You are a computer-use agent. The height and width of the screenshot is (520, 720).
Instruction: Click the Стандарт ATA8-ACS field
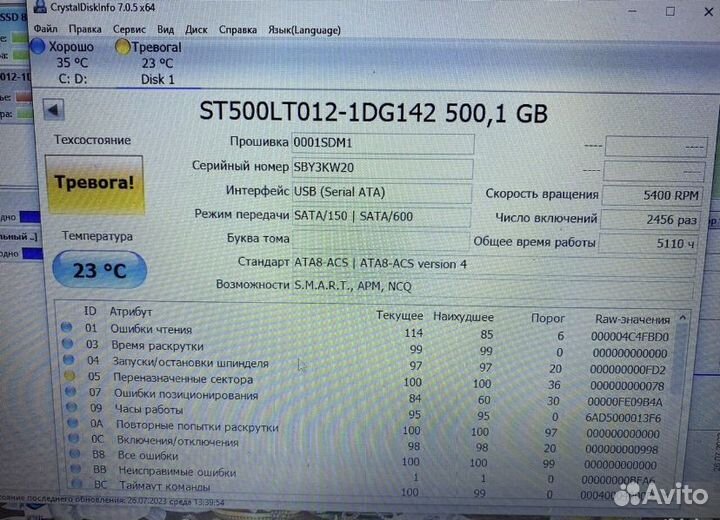[x=494, y=265]
